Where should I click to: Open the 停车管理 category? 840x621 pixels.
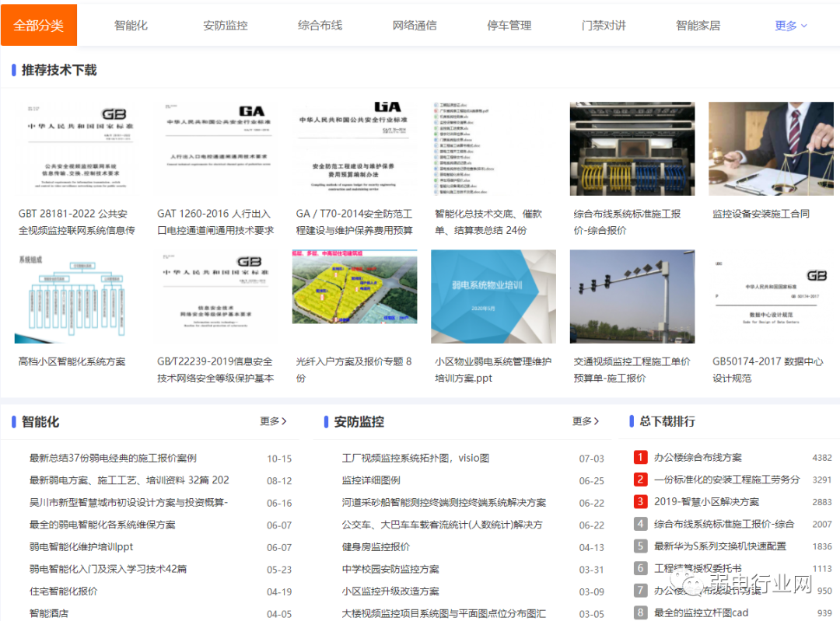click(x=509, y=24)
